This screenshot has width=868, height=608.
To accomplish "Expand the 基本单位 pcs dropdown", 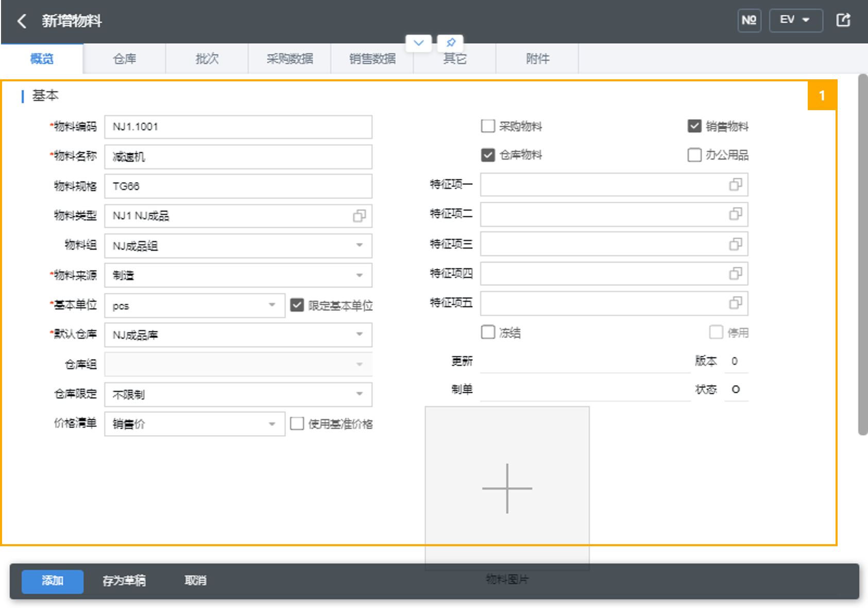I will coord(272,305).
